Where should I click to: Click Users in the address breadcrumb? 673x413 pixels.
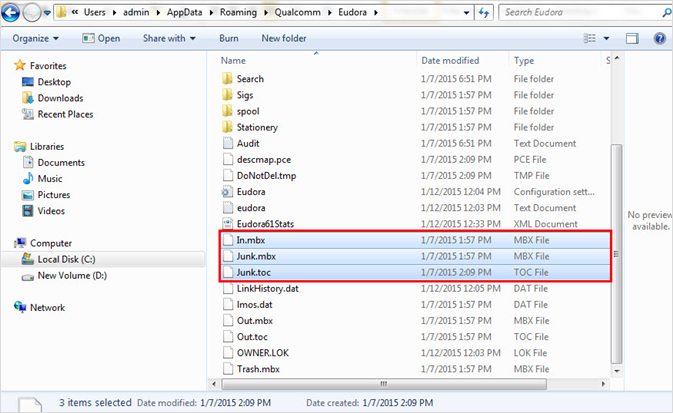(94, 12)
